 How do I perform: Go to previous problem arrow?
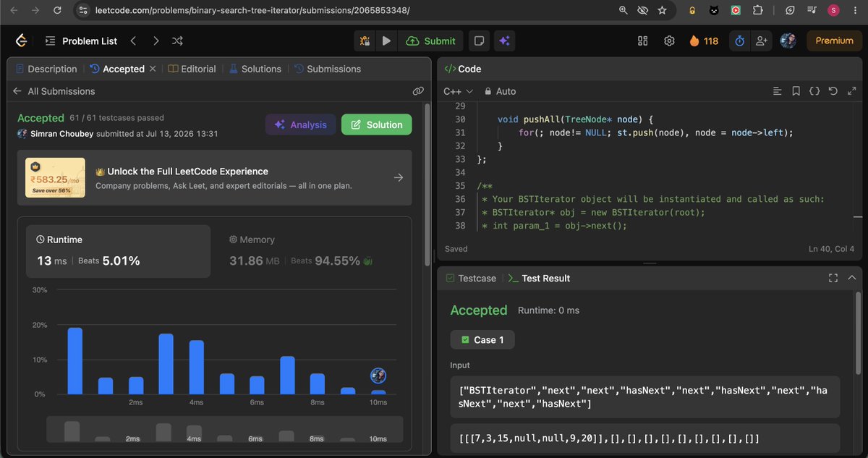[x=133, y=41]
